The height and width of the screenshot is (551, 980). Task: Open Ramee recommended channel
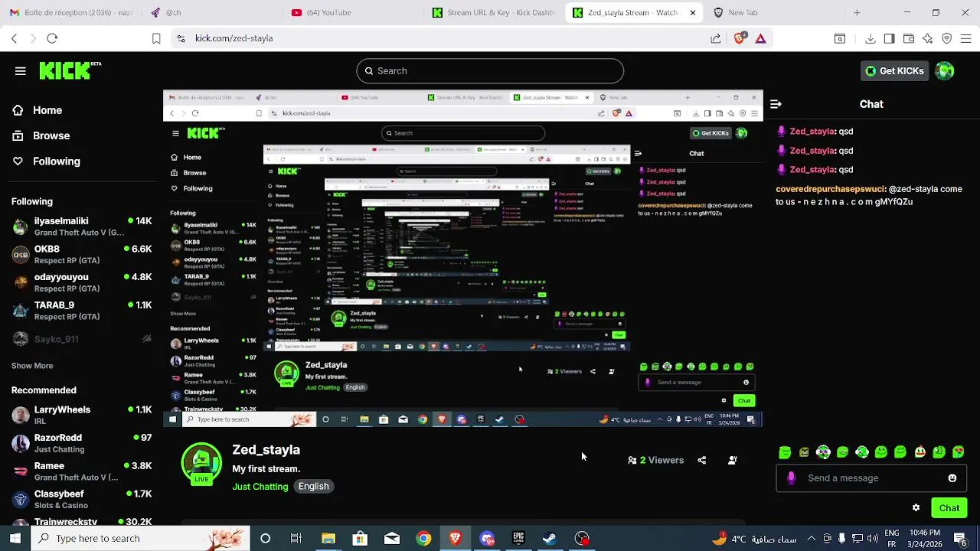tap(81, 471)
